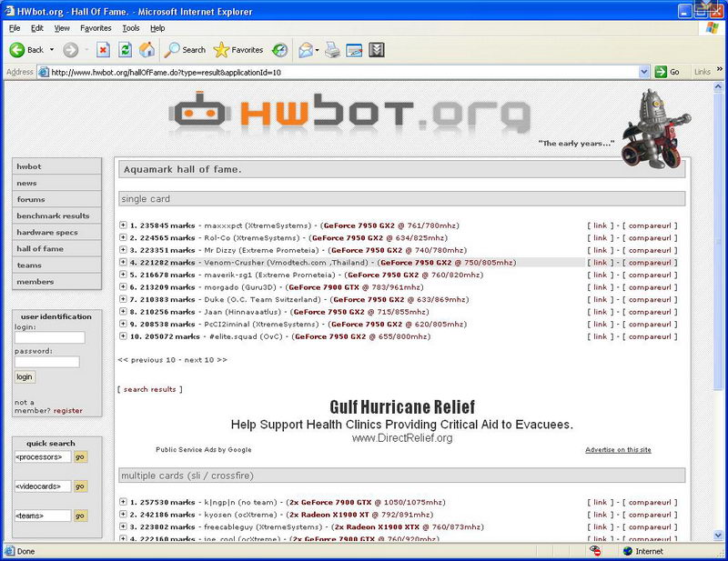
Task: Click the Mail envelope toolbar icon
Action: point(306,50)
